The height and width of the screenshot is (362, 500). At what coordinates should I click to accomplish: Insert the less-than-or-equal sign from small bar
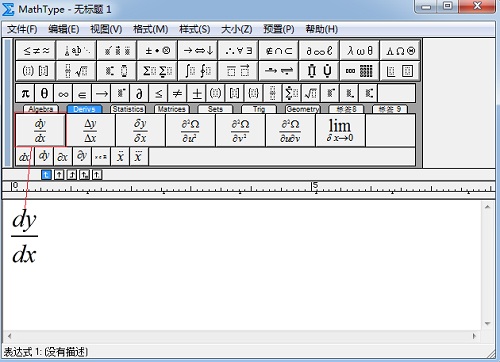158,93
